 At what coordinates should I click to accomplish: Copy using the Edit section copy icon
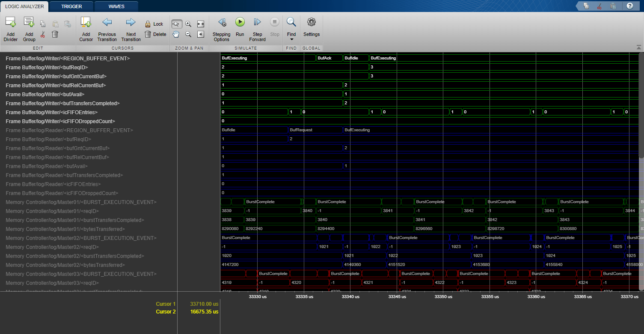pos(43,24)
